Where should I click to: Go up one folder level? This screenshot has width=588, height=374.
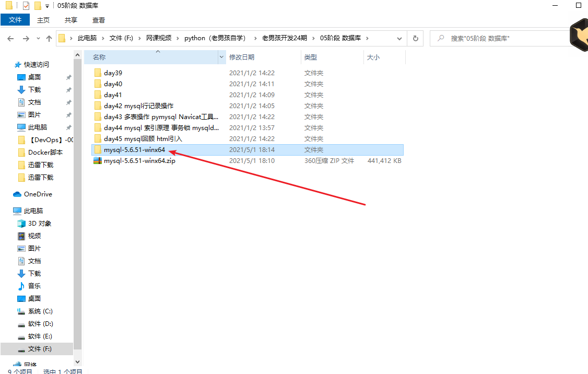[49, 38]
